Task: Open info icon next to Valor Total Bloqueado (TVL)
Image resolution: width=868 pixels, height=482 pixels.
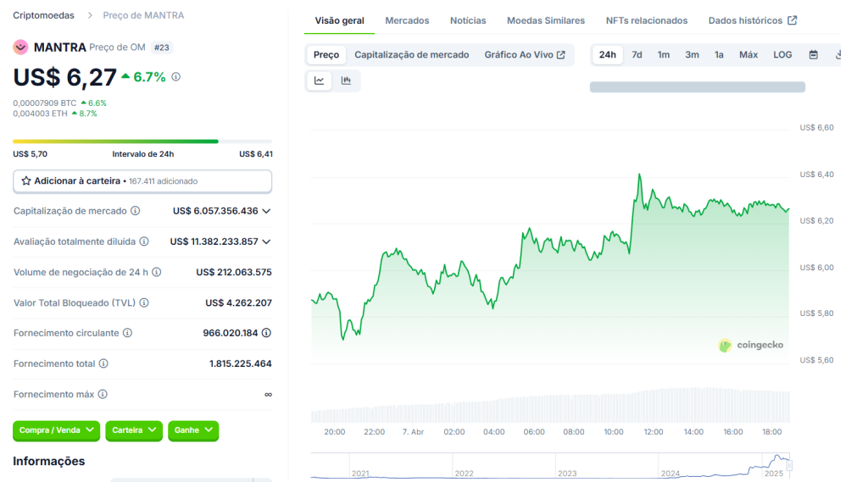Action: [x=144, y=302]
